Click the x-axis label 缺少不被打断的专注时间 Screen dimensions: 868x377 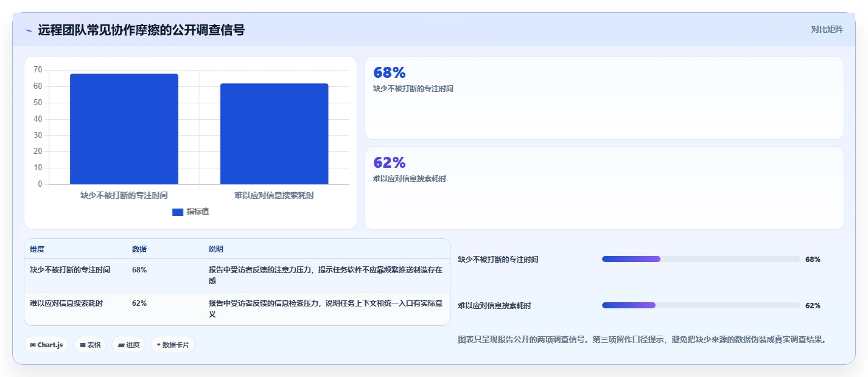124,195
